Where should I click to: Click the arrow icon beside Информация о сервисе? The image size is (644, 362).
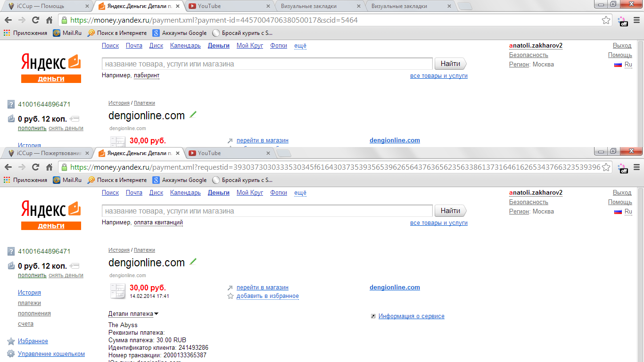coord(373,316)
